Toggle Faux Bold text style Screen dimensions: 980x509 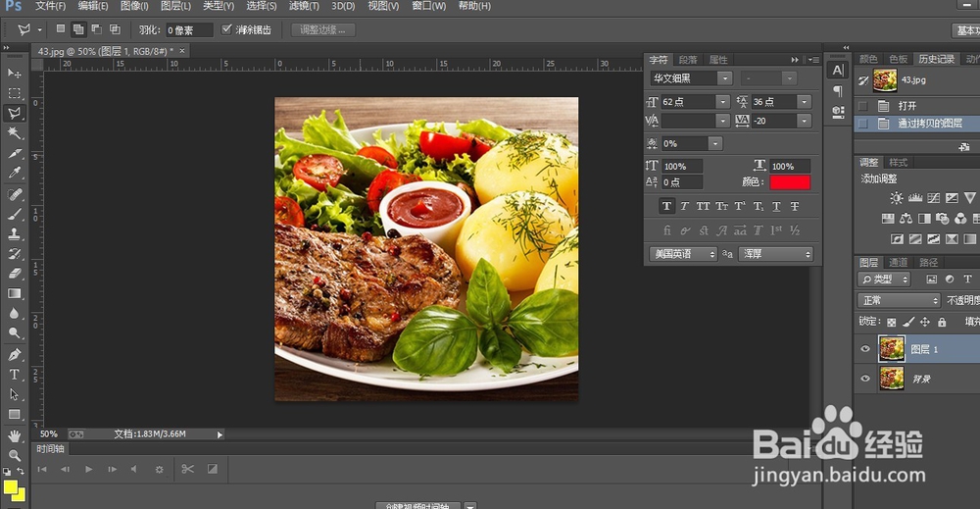point(666,206)
